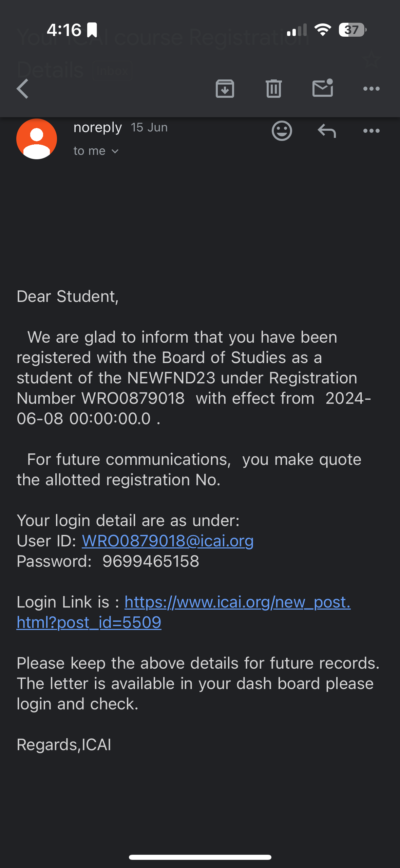400x868 pixels.
Task: Tap the Wi-Fi status icon
Action: pos(323,30)
